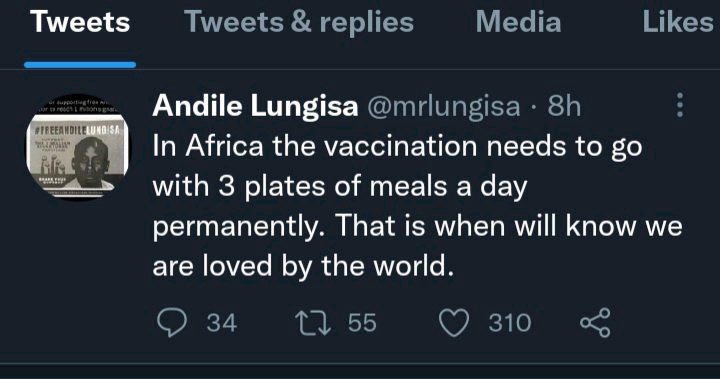Like the tweet with the heart icon
Viewport: 720px width, 379px height.
454,322
